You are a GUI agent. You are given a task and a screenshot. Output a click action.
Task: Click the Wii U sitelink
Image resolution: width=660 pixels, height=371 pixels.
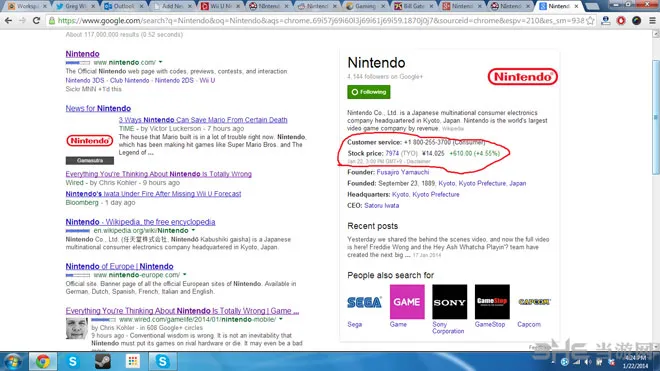click(207, 80)
